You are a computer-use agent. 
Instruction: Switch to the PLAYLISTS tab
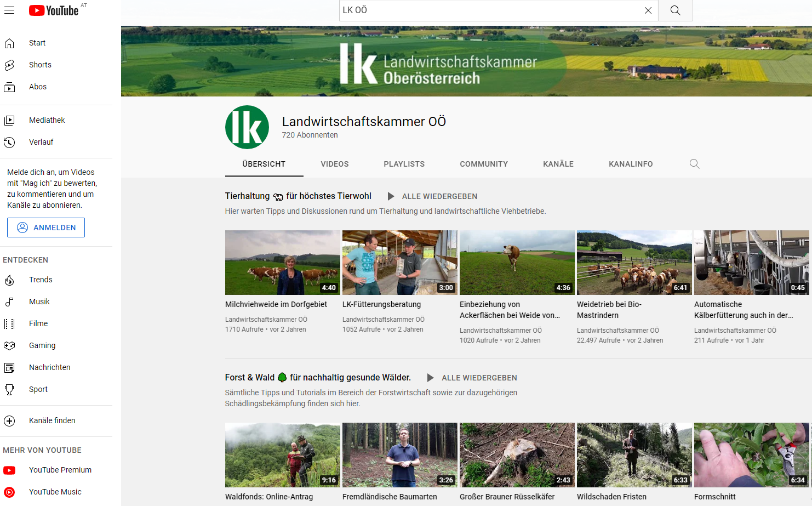point(404,164)
